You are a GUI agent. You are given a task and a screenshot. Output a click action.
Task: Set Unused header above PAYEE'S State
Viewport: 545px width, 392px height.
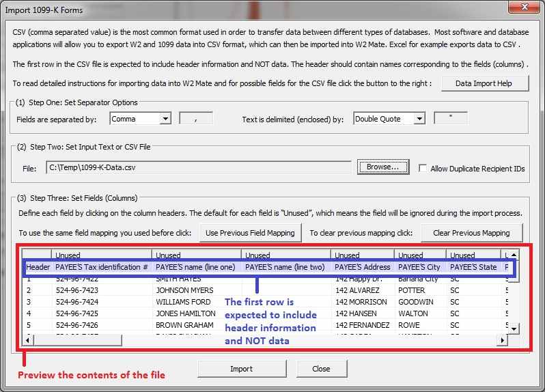coord(473,254)
